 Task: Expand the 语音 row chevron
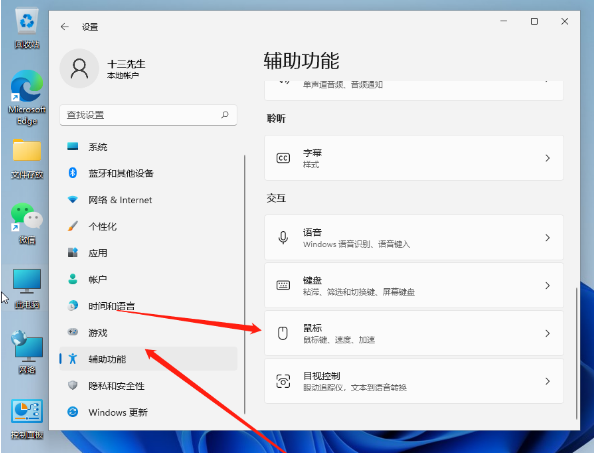[x=547, y=237]
